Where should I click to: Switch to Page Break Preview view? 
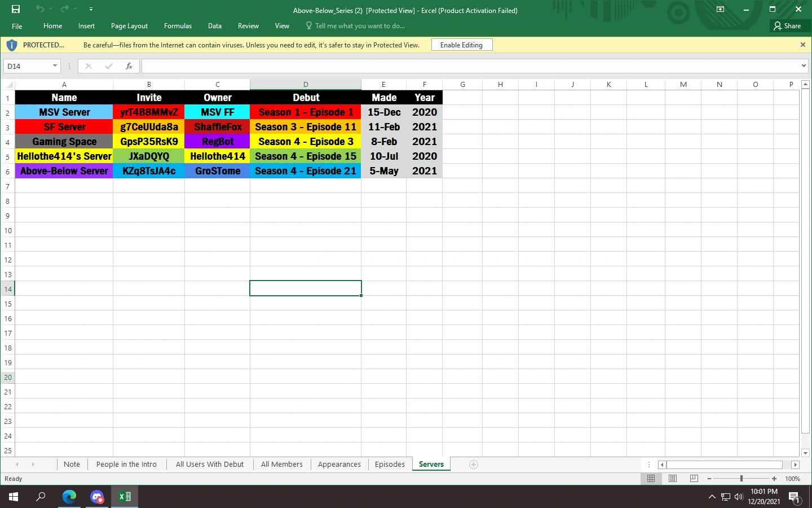coord(694,479)
